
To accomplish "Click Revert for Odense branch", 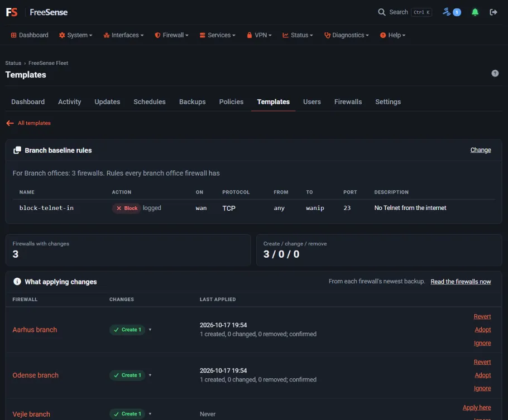I will 482,362.
